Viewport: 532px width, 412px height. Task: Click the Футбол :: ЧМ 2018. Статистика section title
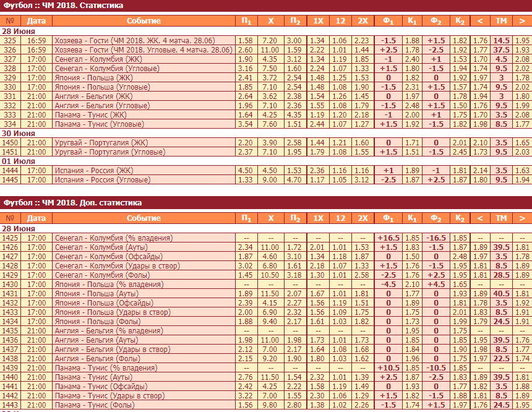pos(64,6)
